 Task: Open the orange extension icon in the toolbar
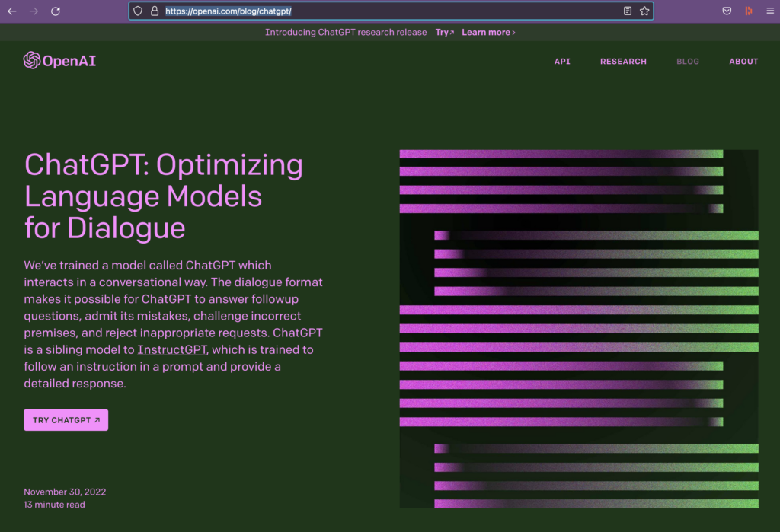[749, 11]
